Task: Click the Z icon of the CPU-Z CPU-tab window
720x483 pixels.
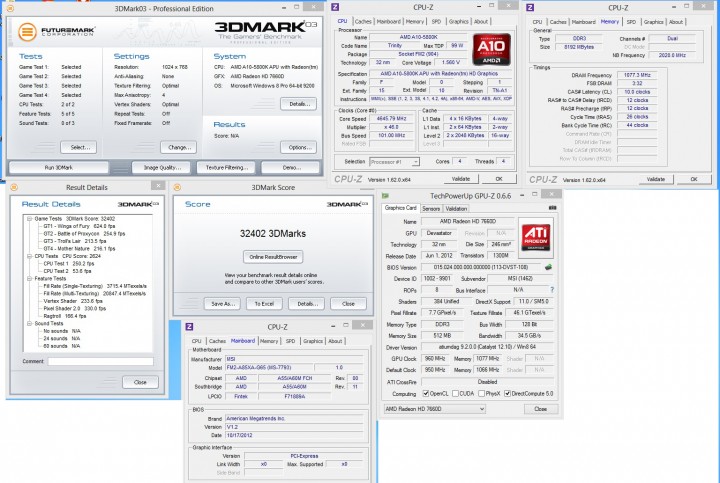Action: tap(335, 7)
